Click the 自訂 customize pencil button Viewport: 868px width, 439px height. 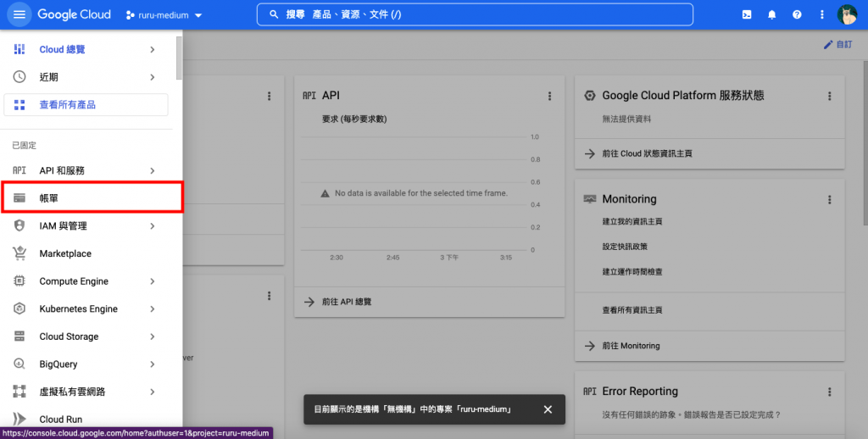[837, 44]
